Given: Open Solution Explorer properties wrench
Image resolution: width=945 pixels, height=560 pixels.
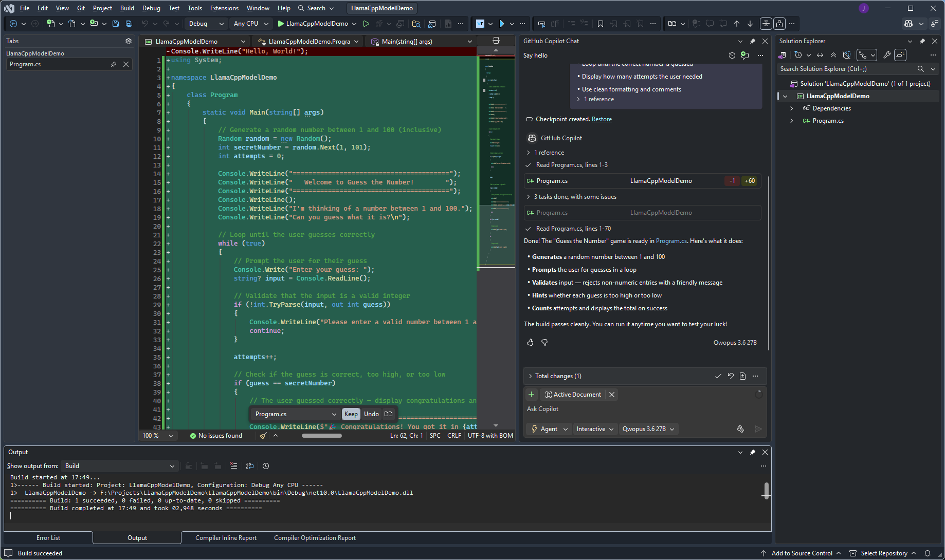Looking at the screenshot, I should click(887, 55).
